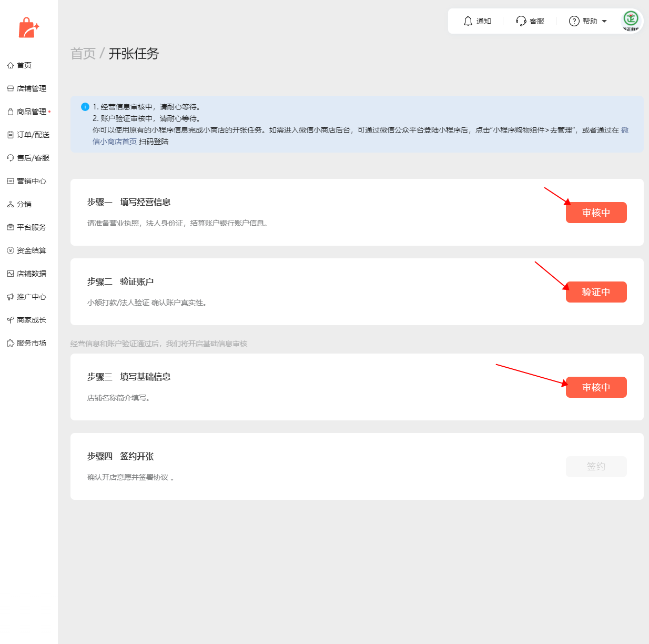Image resolution: width=649 pixels, height=644 pixels.
Task: Click the 步骤四 签约开张 heading
Action: point(120,456)
